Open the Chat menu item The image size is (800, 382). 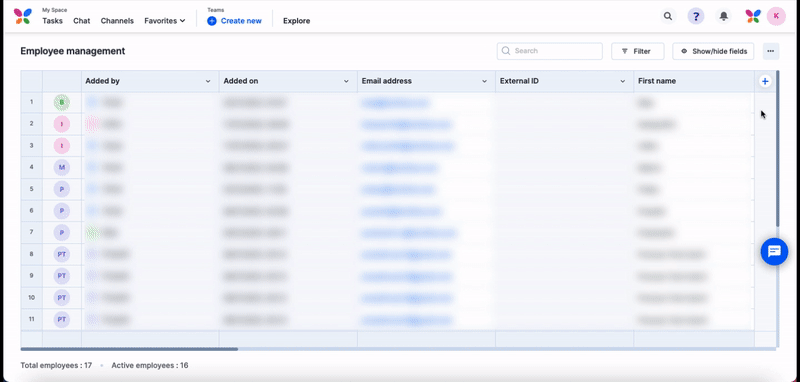click(x=82, y=21)
